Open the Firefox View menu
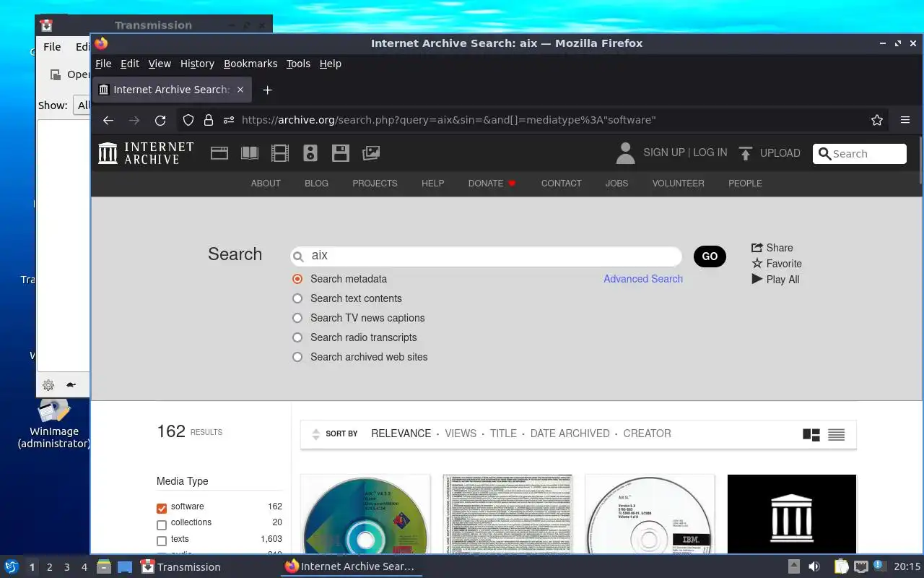Image resolution: width=924 pixels, height=578 pixels. (160, 64)
